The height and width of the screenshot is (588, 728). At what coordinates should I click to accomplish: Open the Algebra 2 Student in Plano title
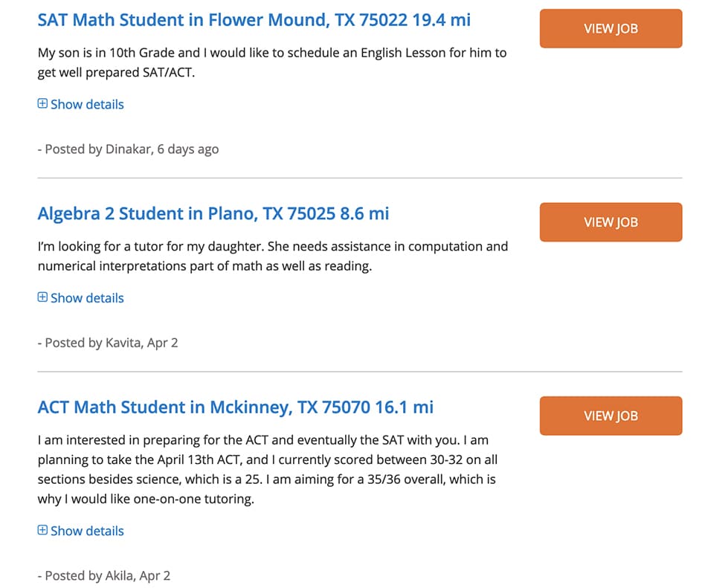pos(213,214)
